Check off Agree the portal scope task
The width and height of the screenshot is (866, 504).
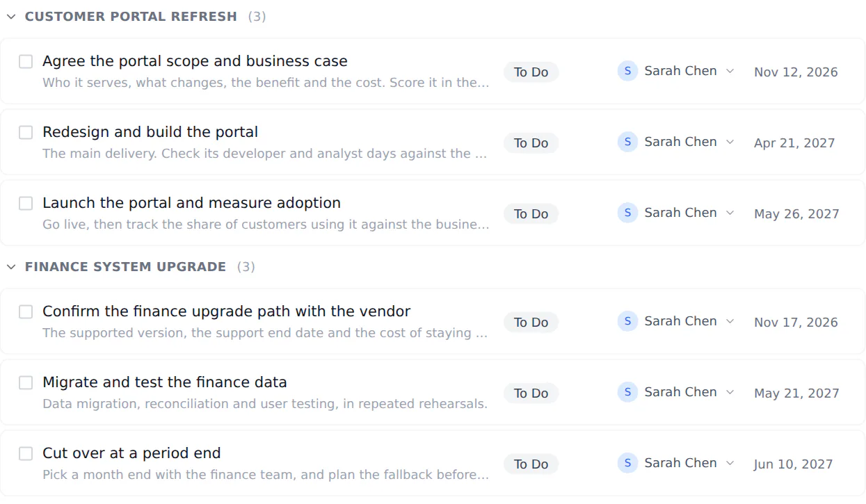pos(26,62)
